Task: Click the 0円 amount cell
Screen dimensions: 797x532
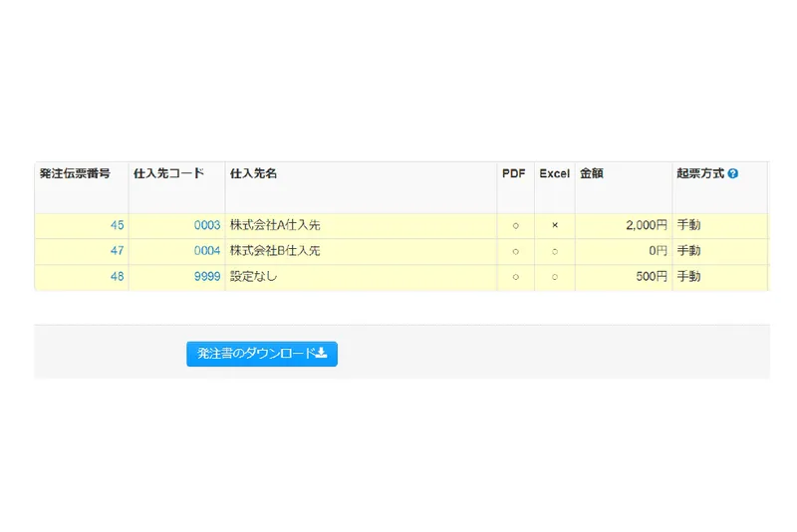Action: (x=624, y=251)
